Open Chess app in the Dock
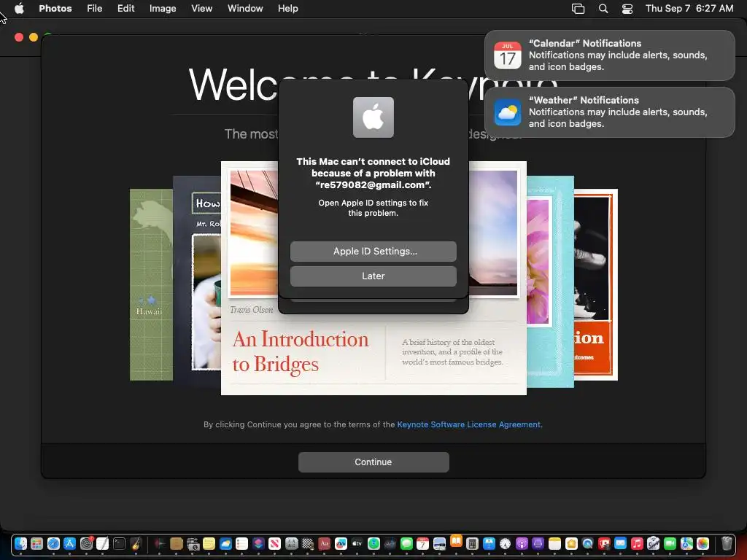This screenshot has width=747, height=560. pyautogui.click(x=308, y=543)
